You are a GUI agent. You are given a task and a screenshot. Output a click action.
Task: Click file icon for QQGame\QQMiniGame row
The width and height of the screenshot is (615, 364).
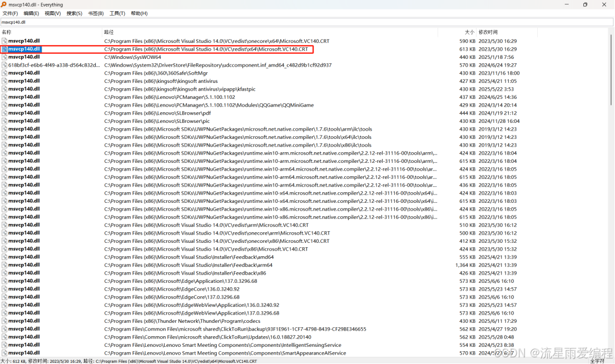[x=4, y=105]
